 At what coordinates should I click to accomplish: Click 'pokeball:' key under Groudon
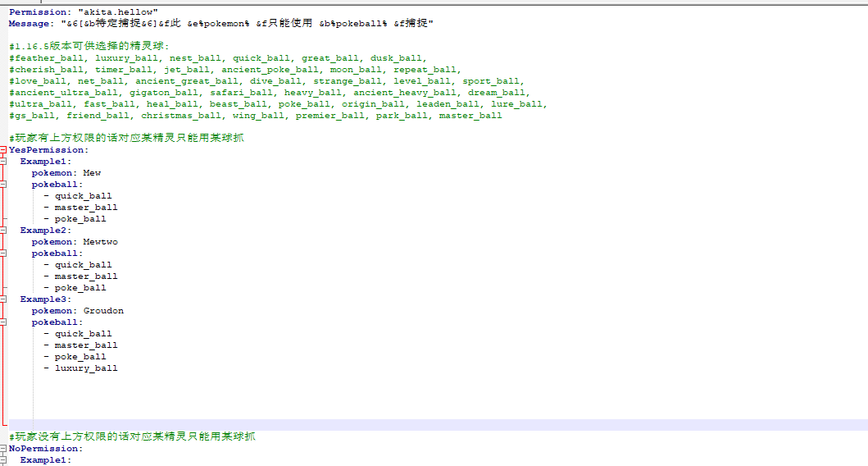click(x=57, y=322)
